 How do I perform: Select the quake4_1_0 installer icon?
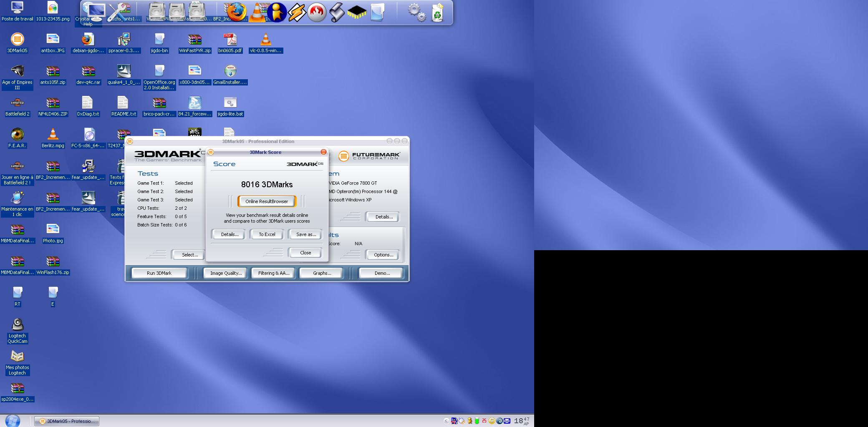click(124, 75)
